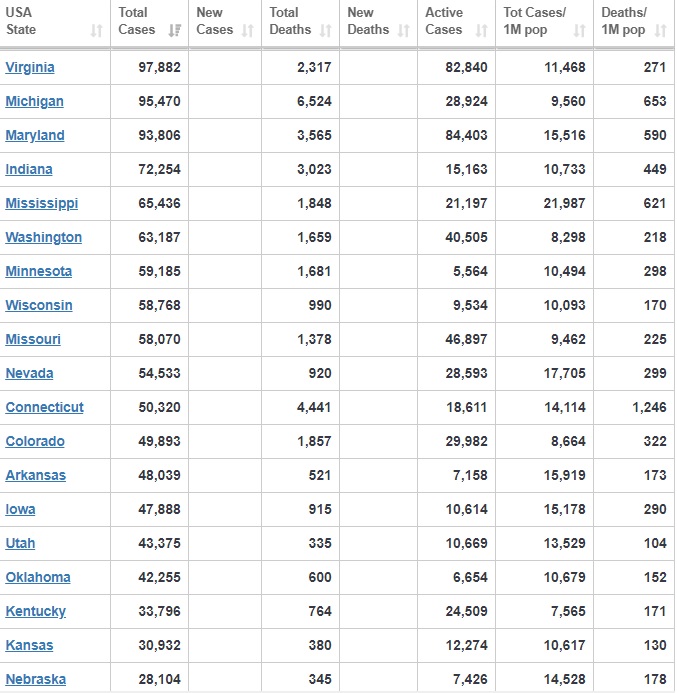Open the Colorado state link
Viewport: 677px width, 693px height.
coord(35,442)
